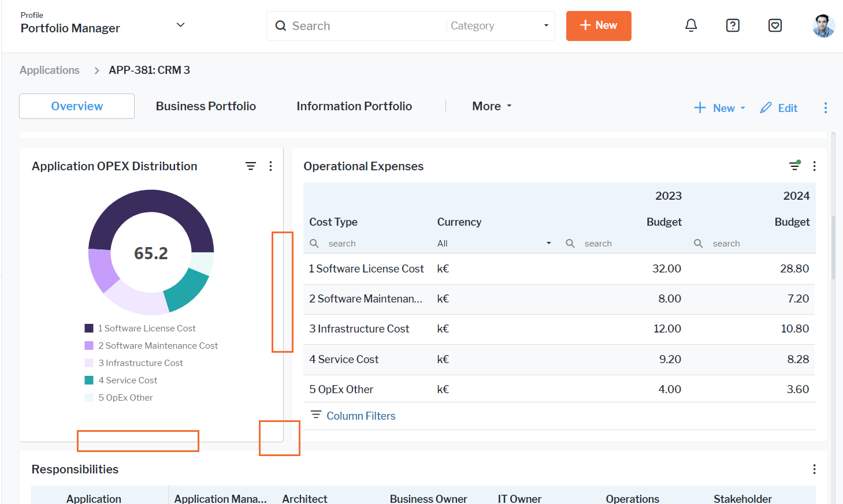
Task: Switch to Business Portfolio tab
Action: [x=206, y=106]
